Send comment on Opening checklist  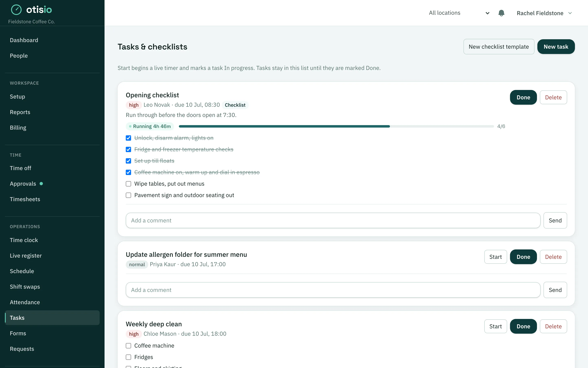[x=555, y=221]
